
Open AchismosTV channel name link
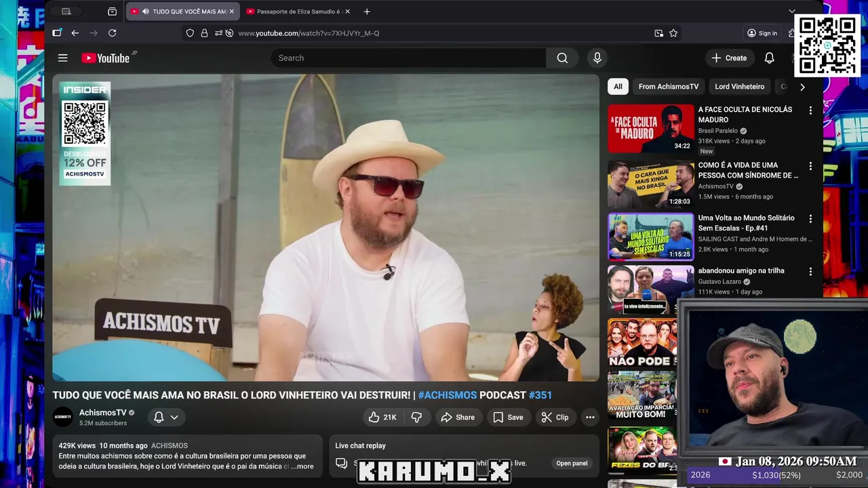pos(103,413)
